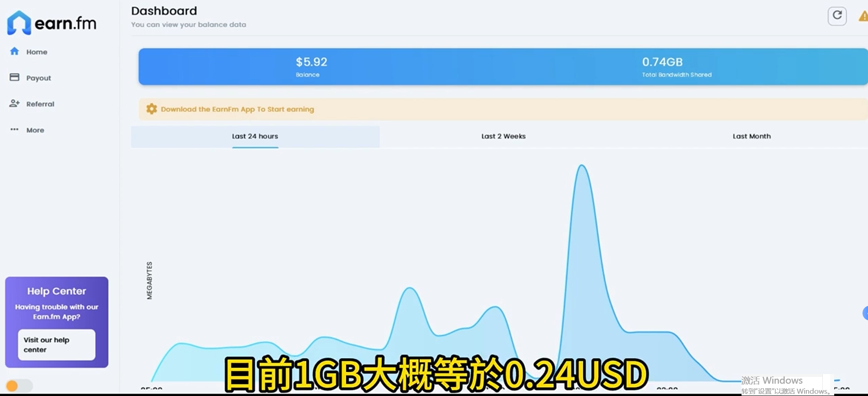Open Referral in the sidebar
The width and height of the screenshot is (868, 396).
40,104
